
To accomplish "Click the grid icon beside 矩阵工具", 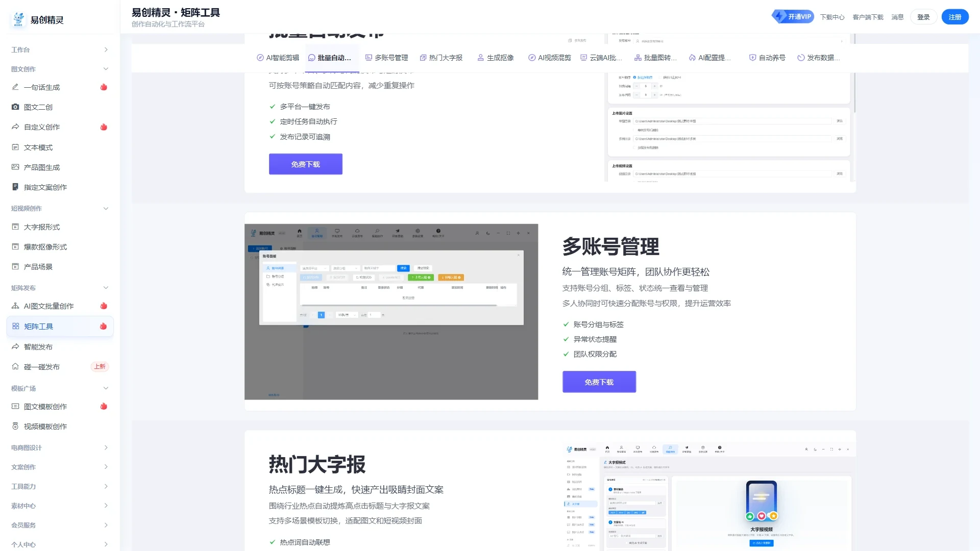I will tap(16, 327).
